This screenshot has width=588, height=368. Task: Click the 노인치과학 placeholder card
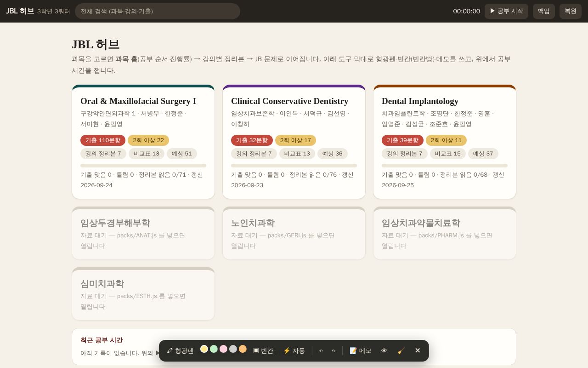pos(294,233)
